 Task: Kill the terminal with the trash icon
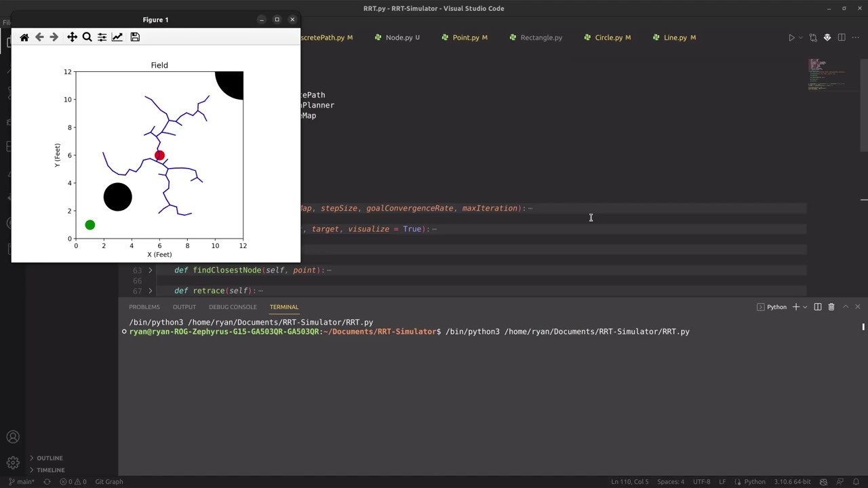(x=831, y=307)
